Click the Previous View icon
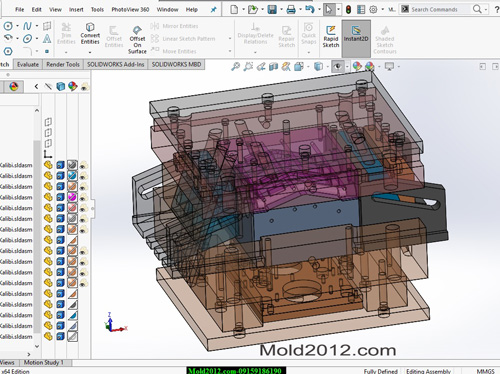Image resolution: width=500 pixels, height=374 pixels. (261, 67)
